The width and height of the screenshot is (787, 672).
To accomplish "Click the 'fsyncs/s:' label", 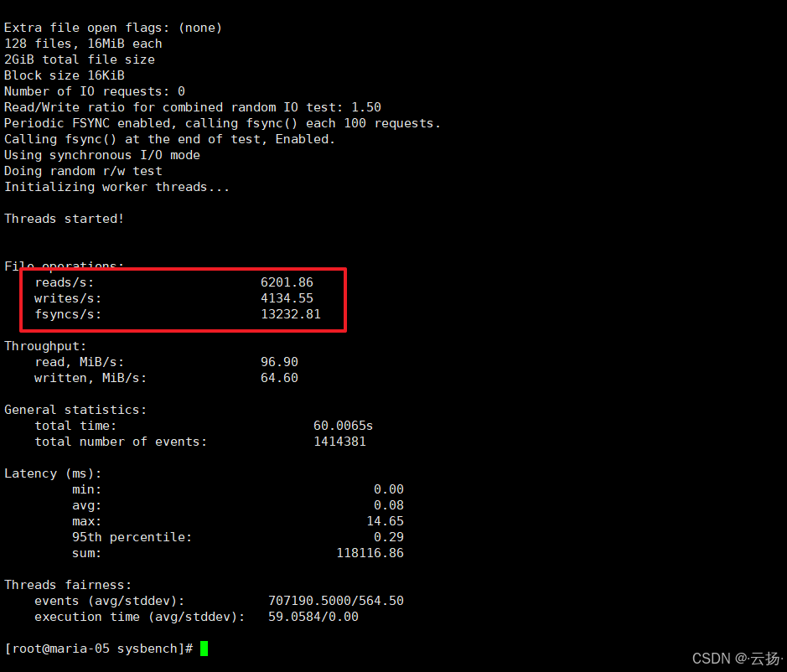I will (68, 315).
